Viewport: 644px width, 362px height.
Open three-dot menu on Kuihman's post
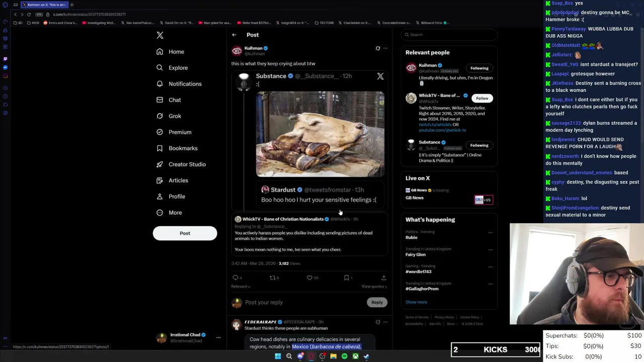pos(385,48)
